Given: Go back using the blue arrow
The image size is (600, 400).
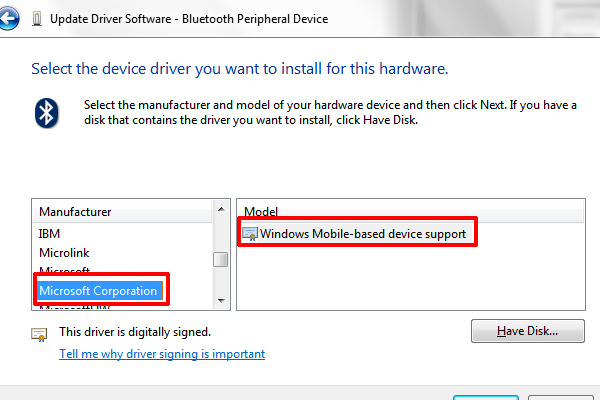Looking at the screenshot, I should click(8, 18).
